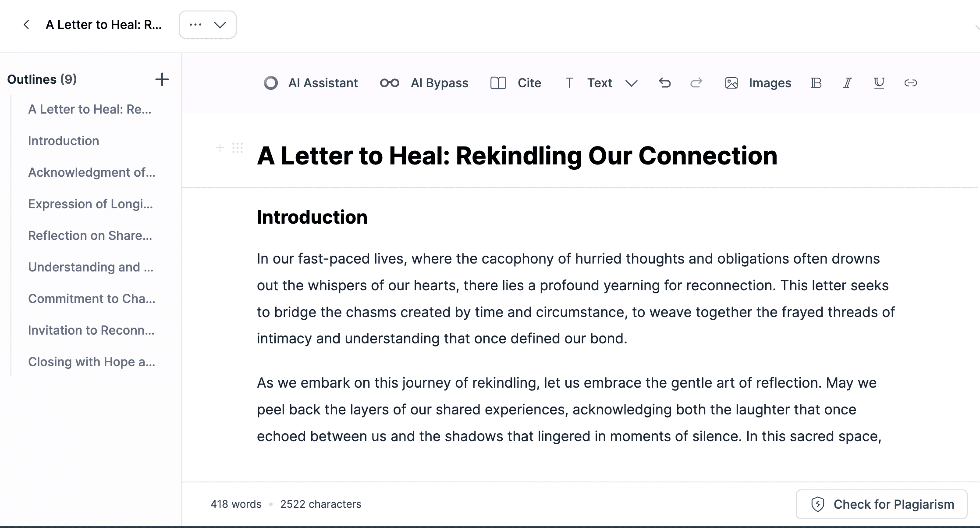Toggle italic formatting

click(847, 83)
